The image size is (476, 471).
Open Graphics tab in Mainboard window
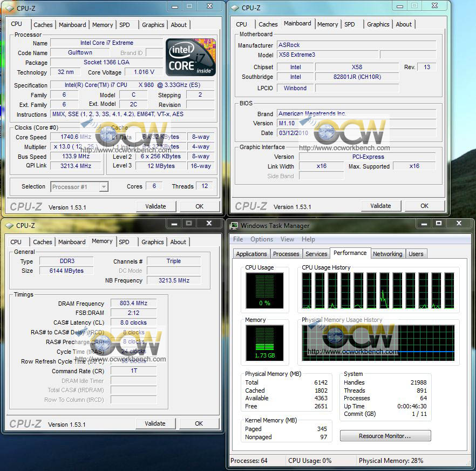click(x=378, y=24)
